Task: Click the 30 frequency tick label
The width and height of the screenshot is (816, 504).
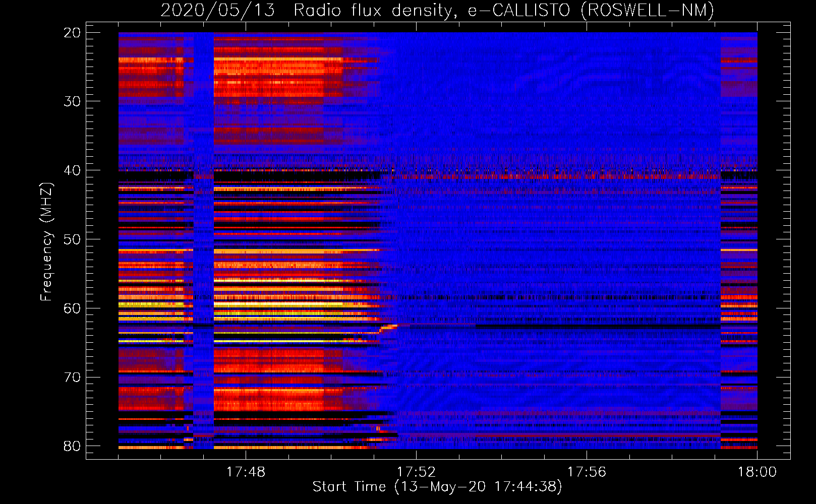Action: (72, 101)
